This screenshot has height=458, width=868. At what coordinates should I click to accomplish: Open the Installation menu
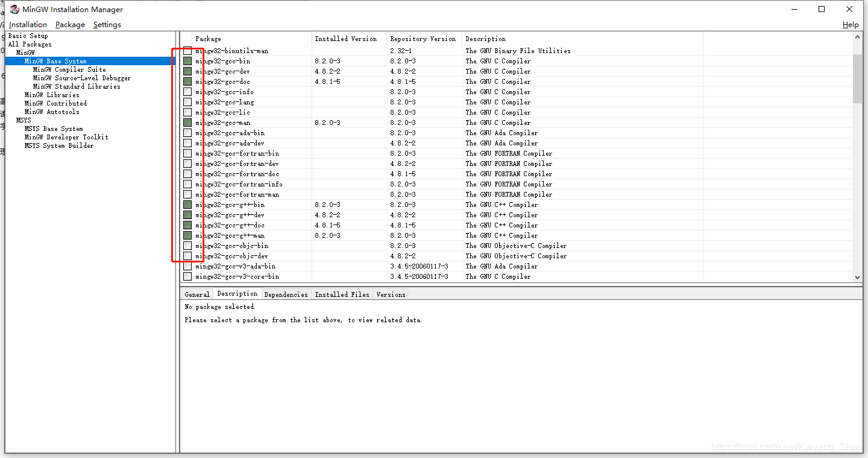click(28, 25)
